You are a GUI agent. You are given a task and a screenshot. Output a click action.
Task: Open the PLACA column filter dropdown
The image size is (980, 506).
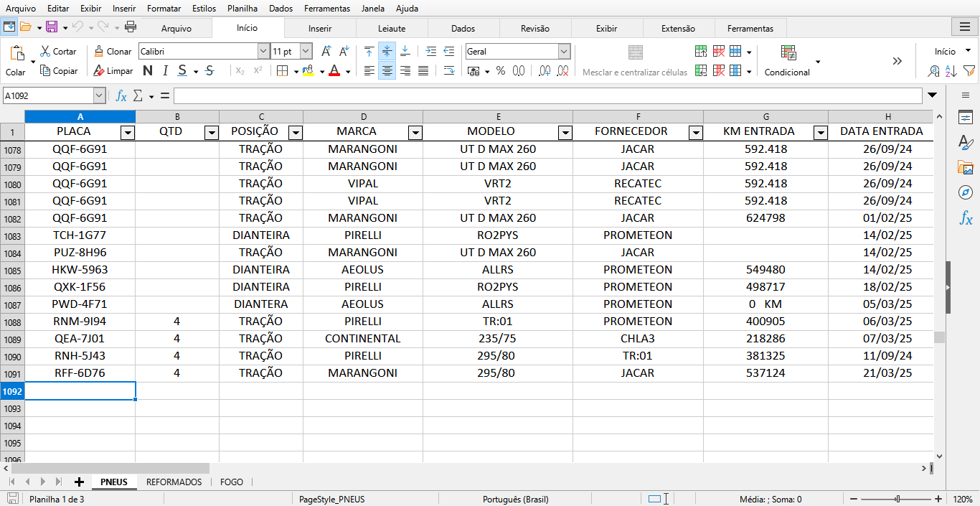click(127, 133)
